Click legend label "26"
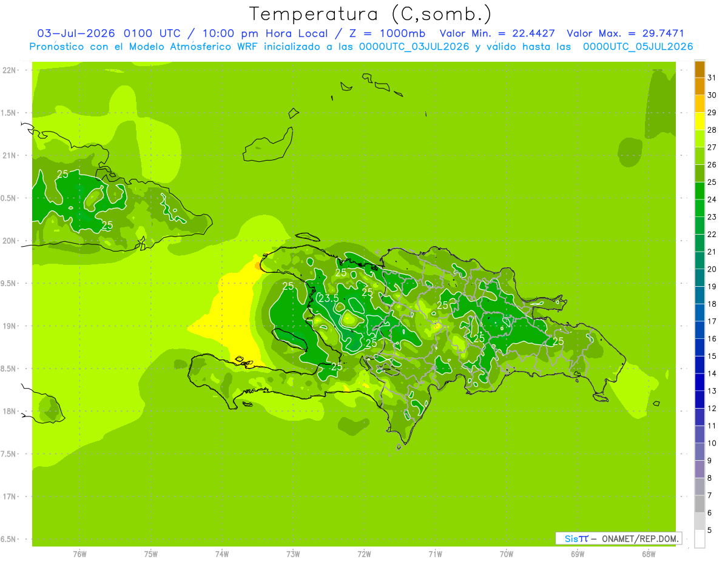 [x=712, y=164]
